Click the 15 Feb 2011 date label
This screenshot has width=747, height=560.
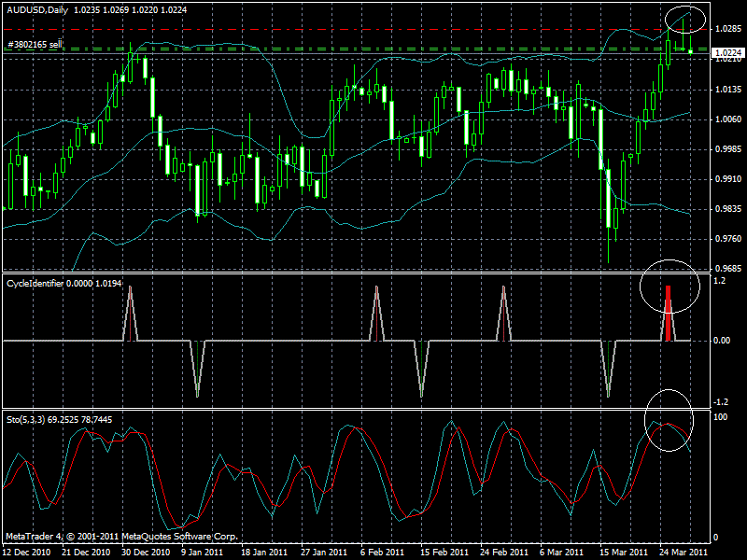pyautogui.click(x=444, y=553)
